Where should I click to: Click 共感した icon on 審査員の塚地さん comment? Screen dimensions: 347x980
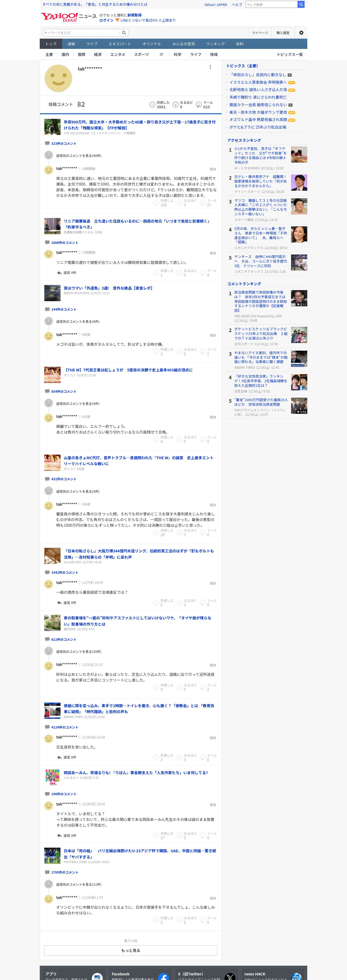[156, 533]
